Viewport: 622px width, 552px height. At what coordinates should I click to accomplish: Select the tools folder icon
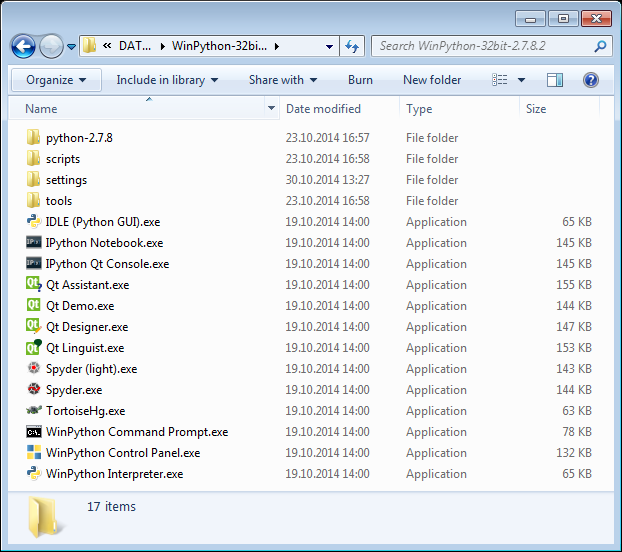pos(33,200)
